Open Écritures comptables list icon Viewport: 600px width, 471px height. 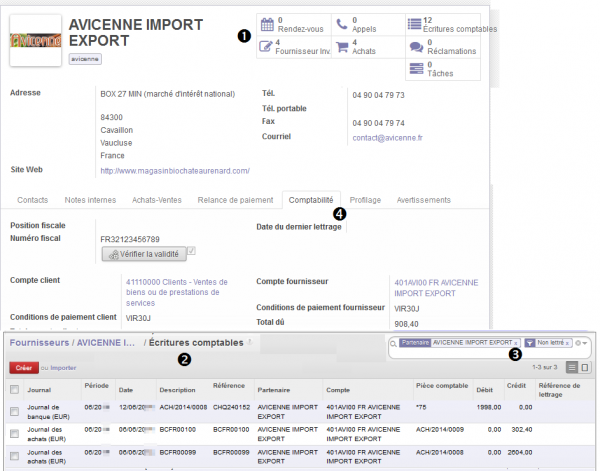[414, 24]
